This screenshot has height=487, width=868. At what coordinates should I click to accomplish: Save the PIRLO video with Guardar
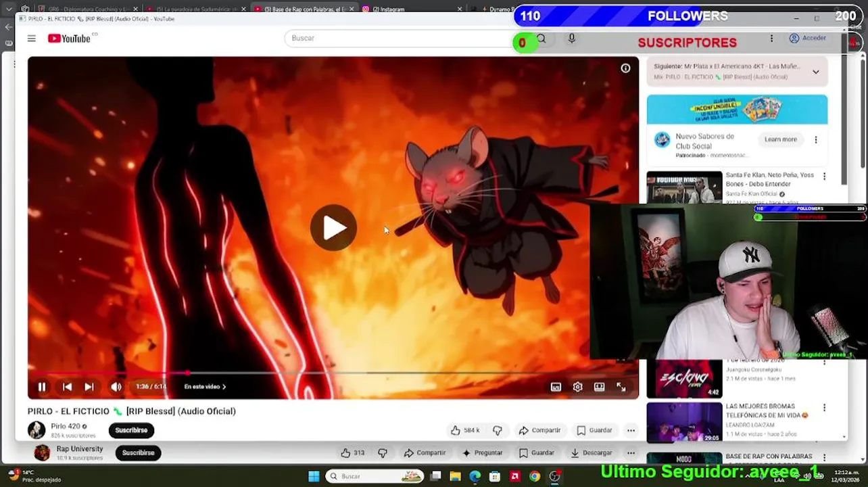coord(594,430)
